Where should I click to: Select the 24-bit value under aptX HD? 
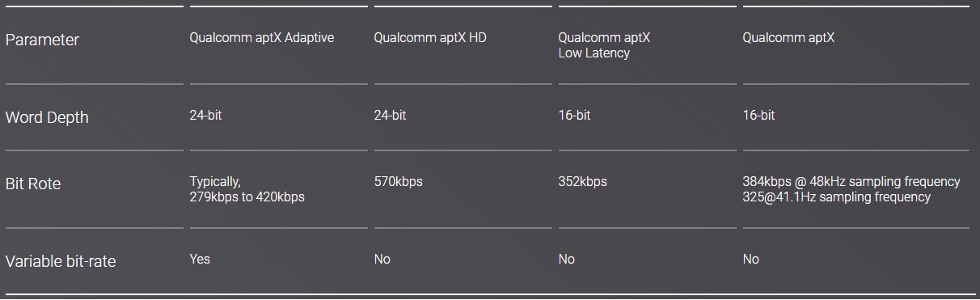tap(391, 116)
